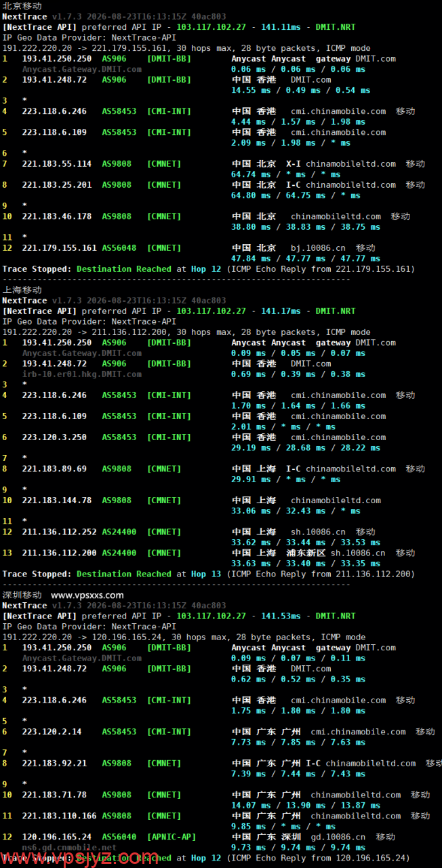This screenshot has height=868, width=442.
Task: Click hop IP address 223.120.2.14
Action: pos(52,732)
